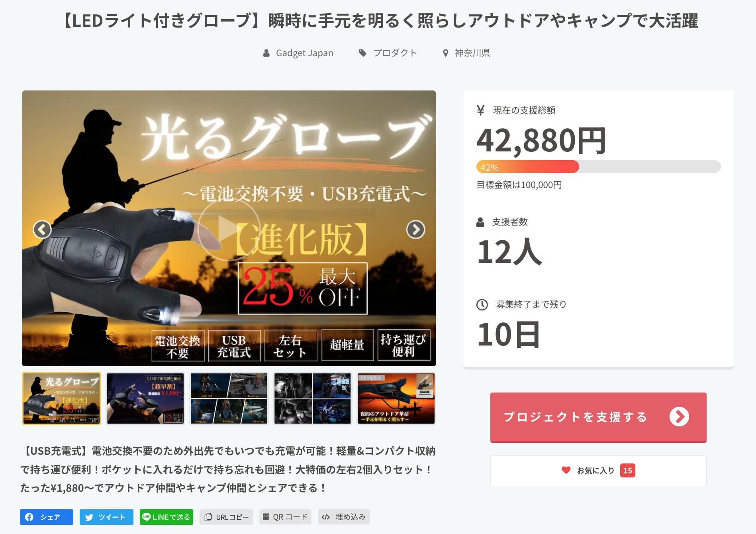Screen dimensions: 756x534
Task: Click the Facebook share icon
Action: point(29,517)
